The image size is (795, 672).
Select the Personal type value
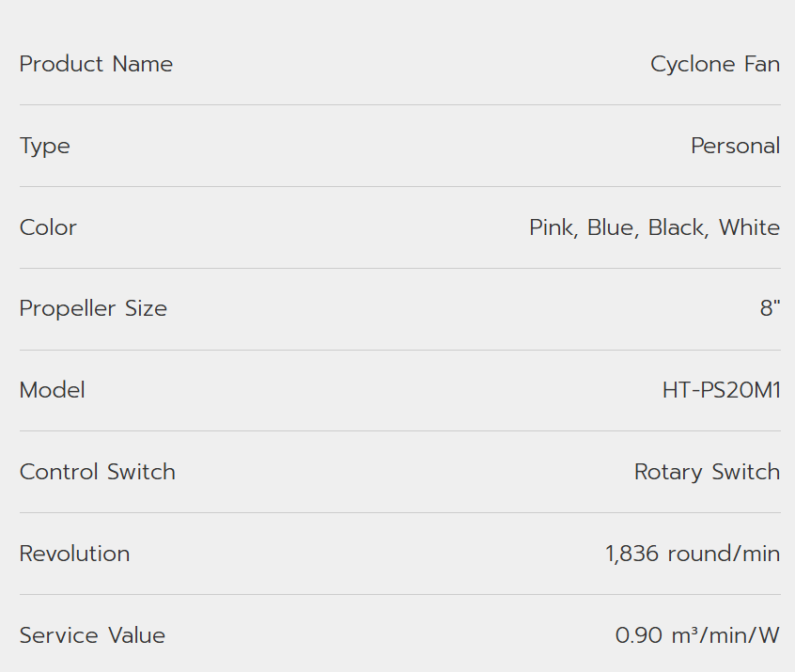click(x=735, y=146)
